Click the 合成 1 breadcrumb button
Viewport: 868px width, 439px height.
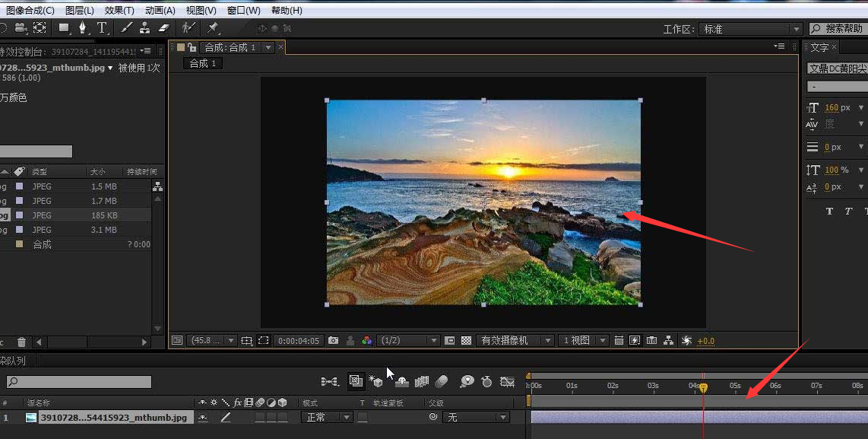click(203, 63)
